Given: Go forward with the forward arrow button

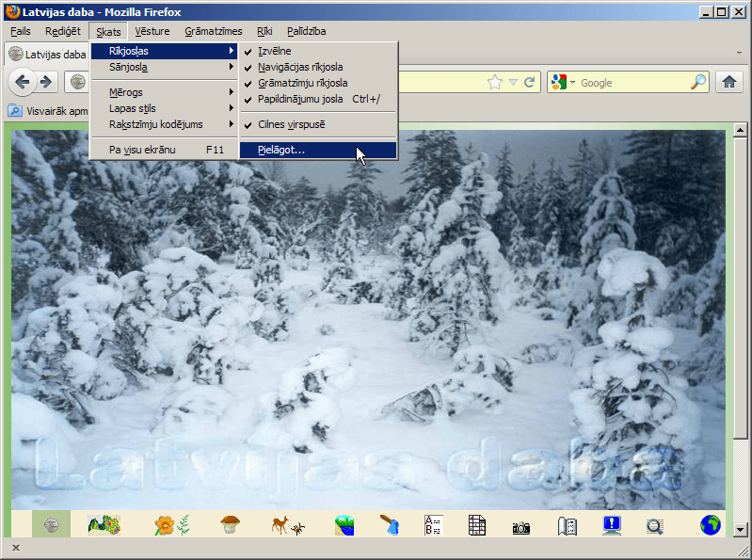Looking at the screenshot, I should pos(46,83).
